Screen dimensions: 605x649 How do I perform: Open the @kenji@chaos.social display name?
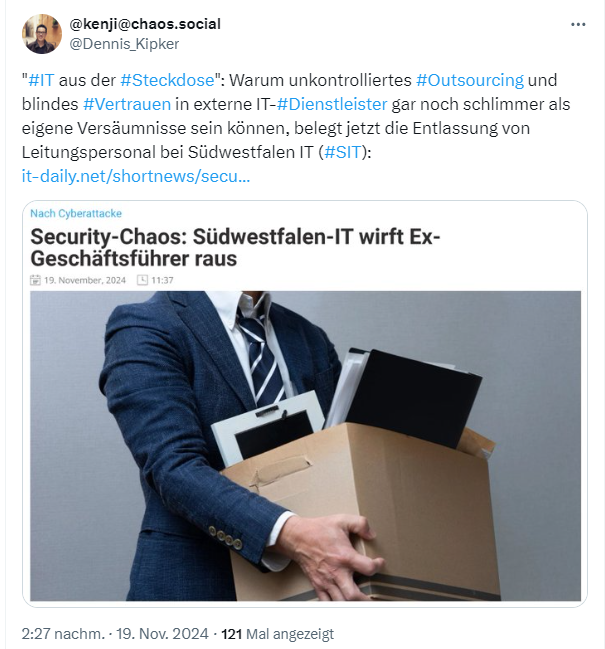point(145,24)
